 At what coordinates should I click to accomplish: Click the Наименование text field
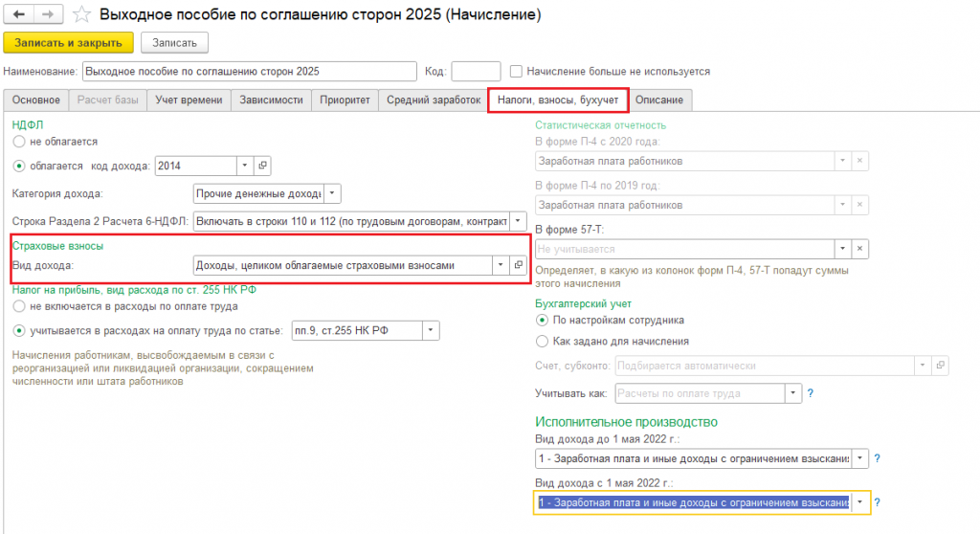point(249,72)
